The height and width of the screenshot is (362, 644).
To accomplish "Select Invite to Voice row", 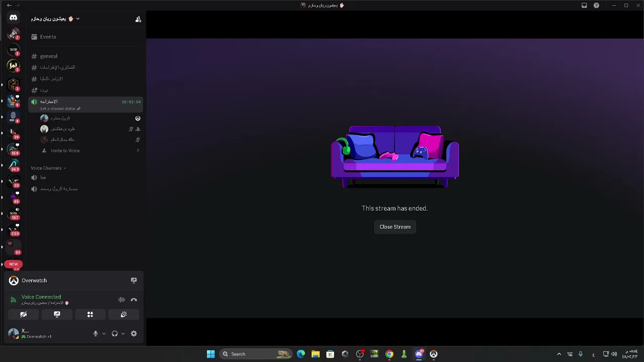I will pos(90,151).
